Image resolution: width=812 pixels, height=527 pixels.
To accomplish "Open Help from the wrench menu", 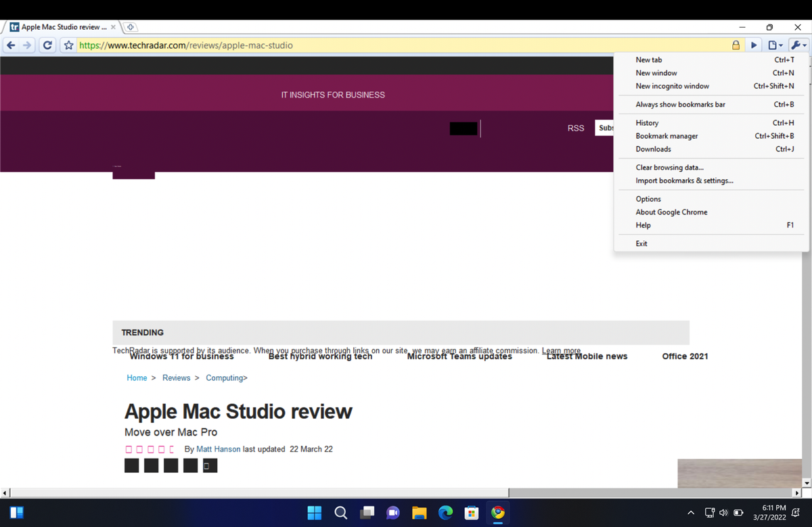I will [x=711, y=225].
